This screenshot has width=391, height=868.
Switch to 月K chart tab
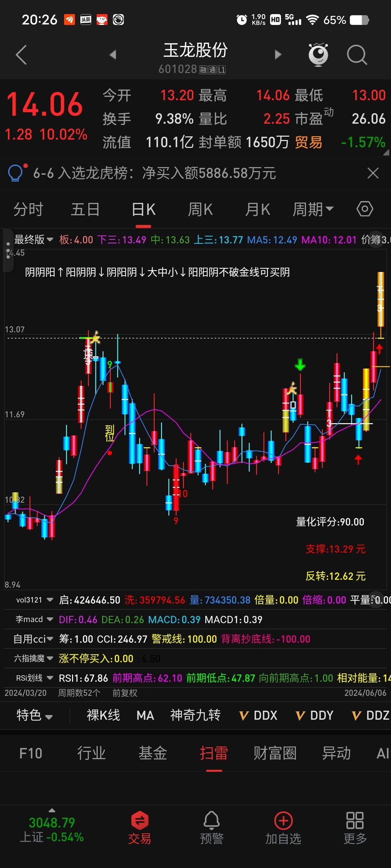(257, 209)
